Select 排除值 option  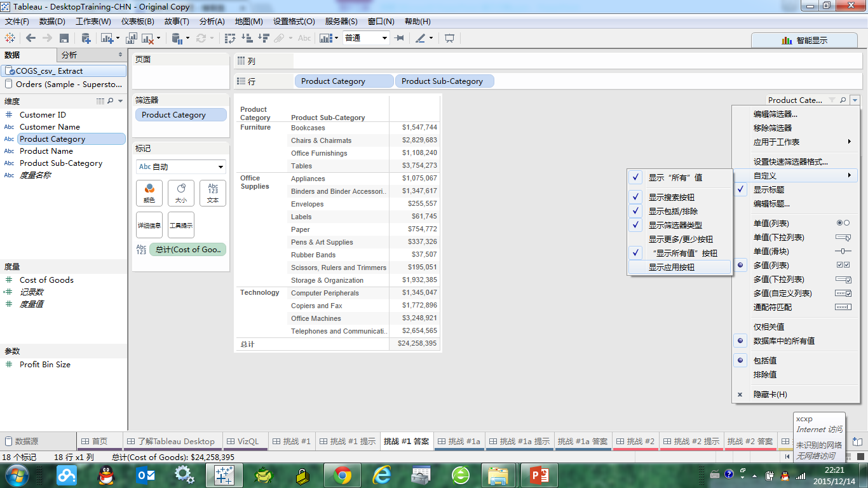click(796, 375)
